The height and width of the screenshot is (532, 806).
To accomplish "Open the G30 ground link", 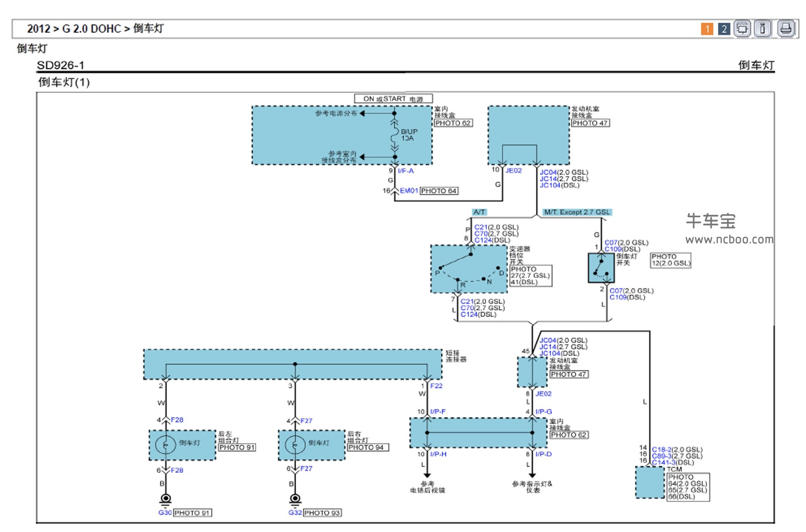I will [165, 513].
